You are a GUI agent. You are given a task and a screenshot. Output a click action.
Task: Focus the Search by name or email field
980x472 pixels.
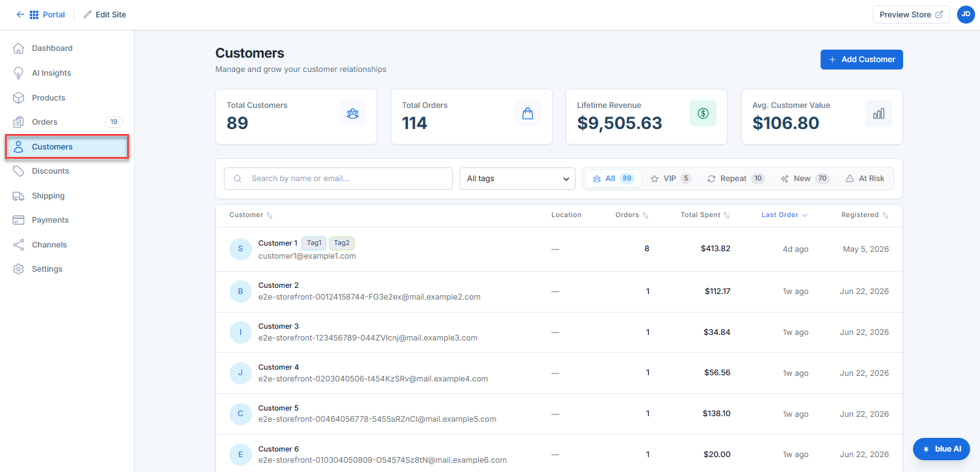(x=338, y=179)
